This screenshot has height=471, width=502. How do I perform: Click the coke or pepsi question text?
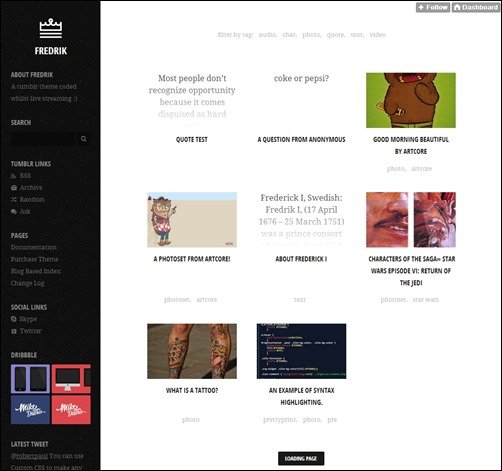[301, 78]
